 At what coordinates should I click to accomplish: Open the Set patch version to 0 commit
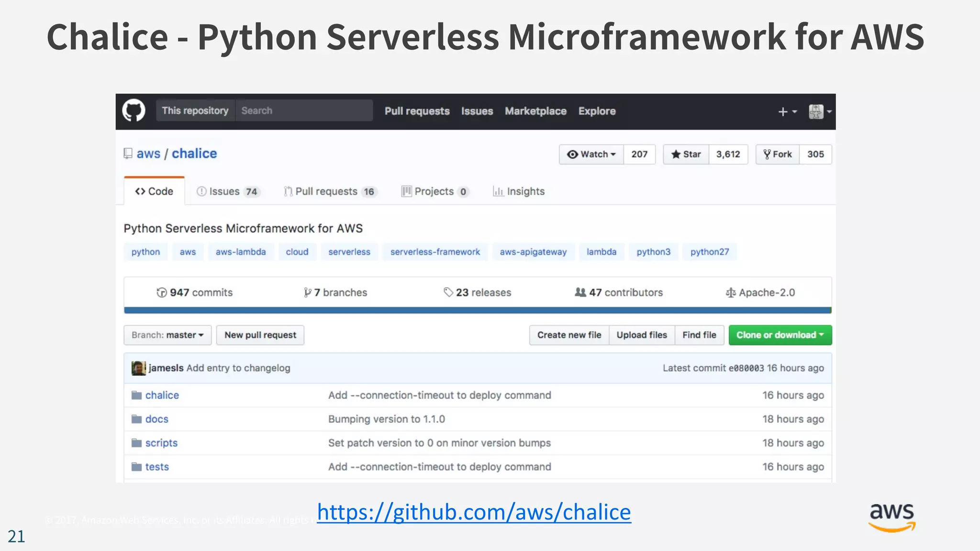439,443
